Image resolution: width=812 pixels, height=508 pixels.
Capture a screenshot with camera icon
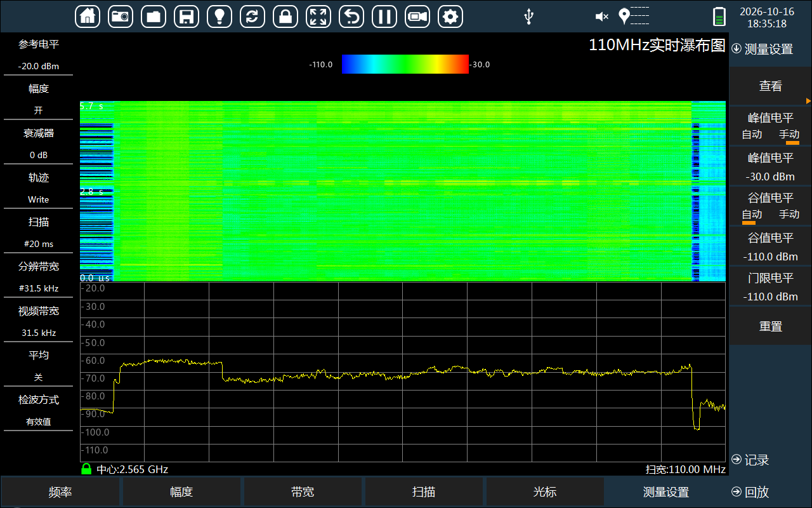[x=121, y=17]
